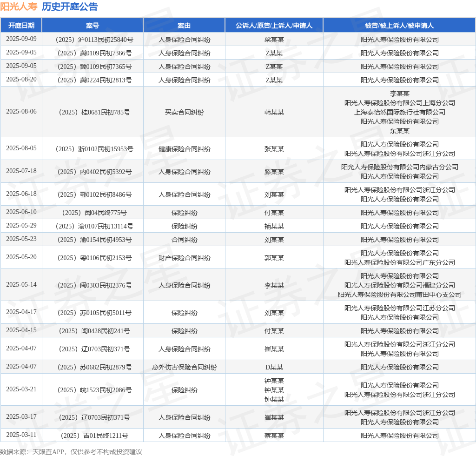Click case number 内0402民初5392号
This screenshot has width=476, height=456.
pyautogui.click(x=94, y=172)
